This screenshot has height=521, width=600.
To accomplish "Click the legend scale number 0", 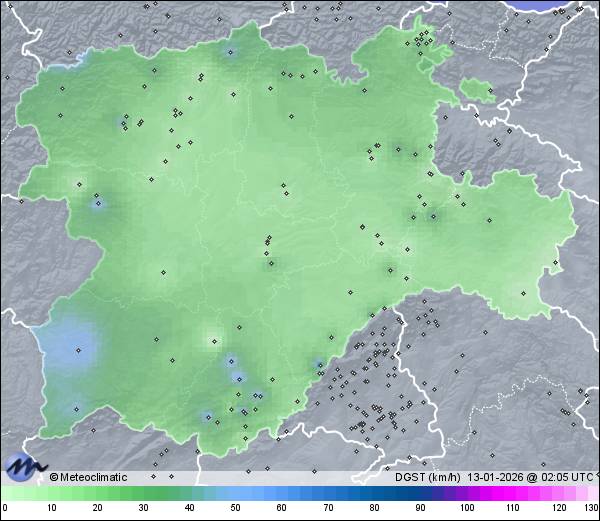I will pyautogui.click(x=5, y=509).
